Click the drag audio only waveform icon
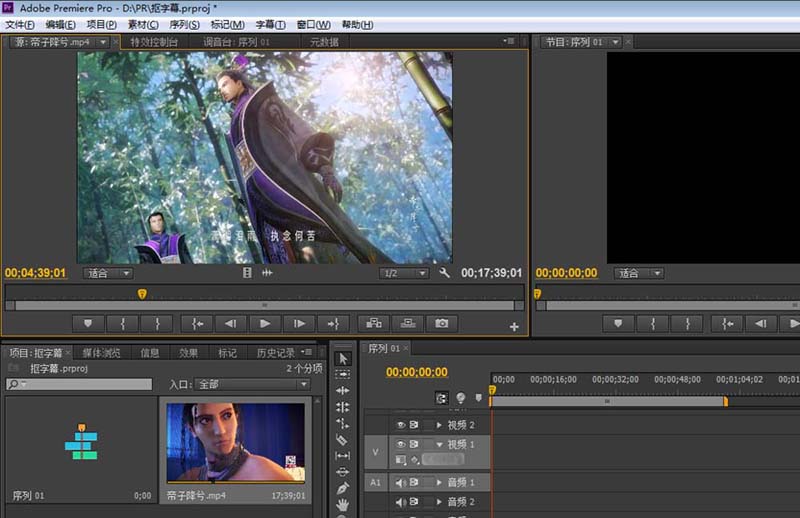800x518 pixels. tap(267, 273)
